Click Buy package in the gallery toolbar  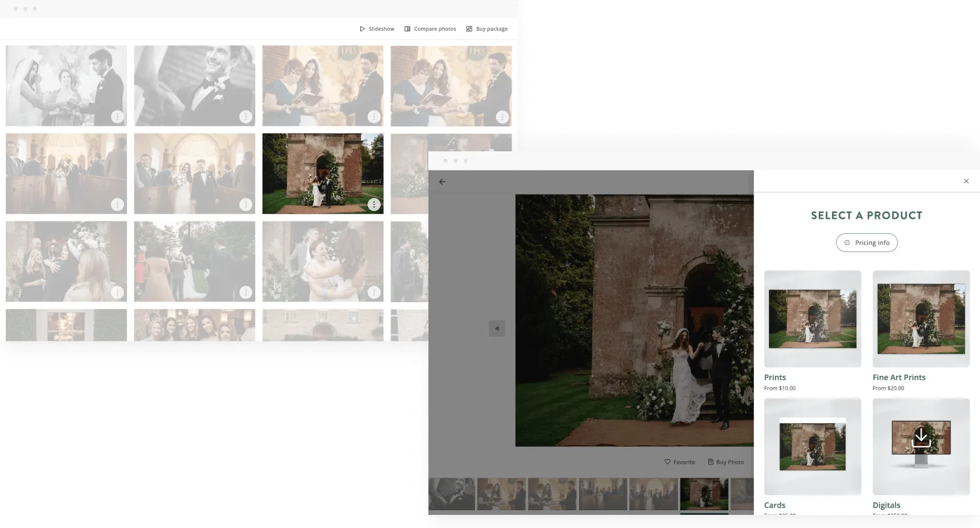coord(487,29)
